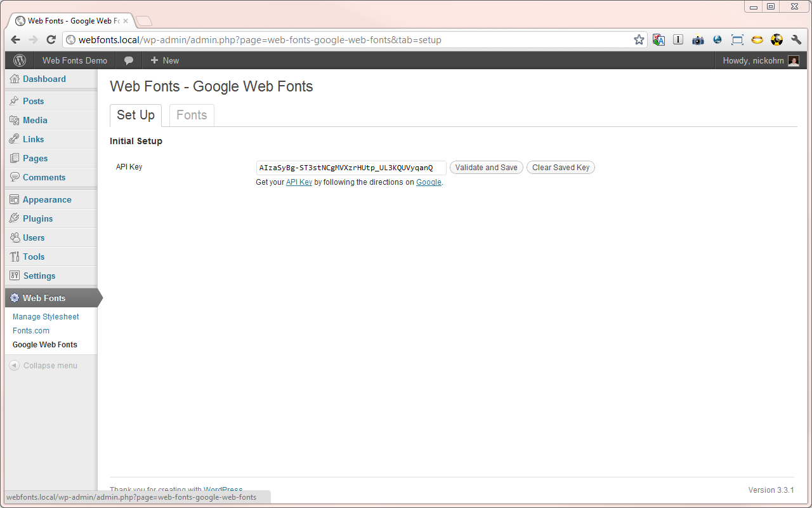The width and height of the screenshot is (812, 508).
Task: Open Posts via its pushpin icon
Action: tap(15, 101)
